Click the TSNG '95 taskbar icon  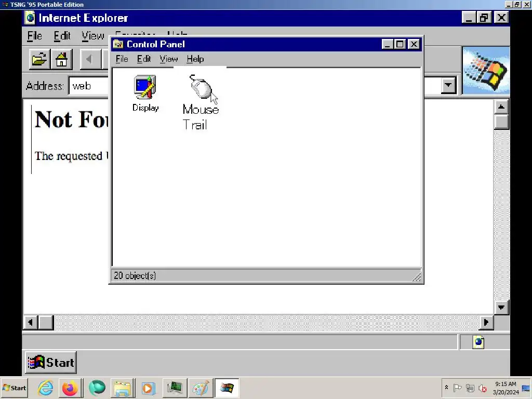click(x=227, y=388)
